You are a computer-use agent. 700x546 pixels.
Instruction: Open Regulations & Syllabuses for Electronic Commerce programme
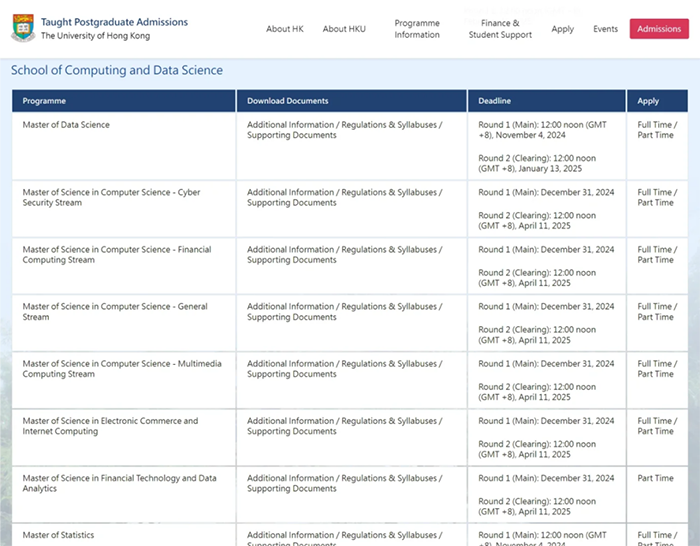click(x=389, y=421)
